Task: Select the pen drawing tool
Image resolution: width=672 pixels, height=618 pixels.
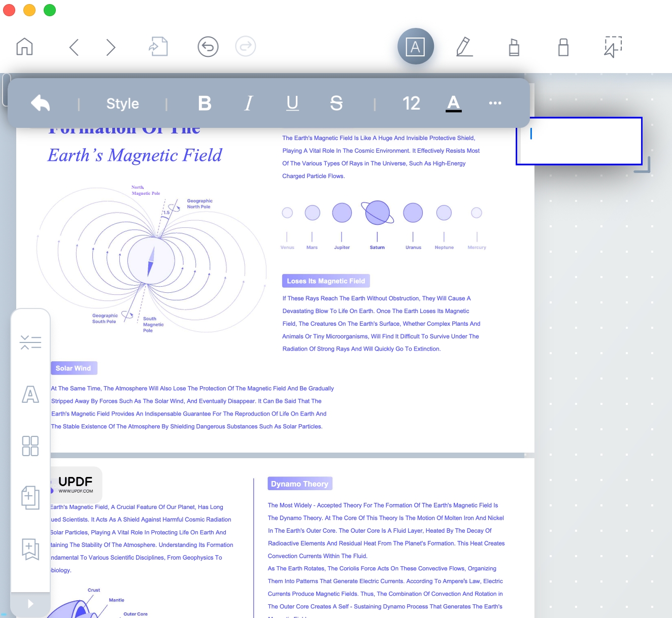Action: coord(464,47)
